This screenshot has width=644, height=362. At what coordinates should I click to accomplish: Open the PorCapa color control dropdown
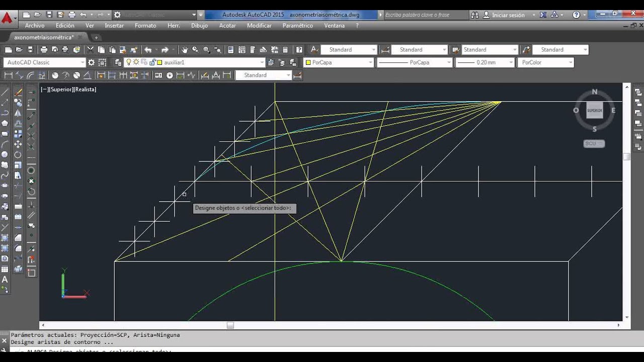tap(370, 62)
